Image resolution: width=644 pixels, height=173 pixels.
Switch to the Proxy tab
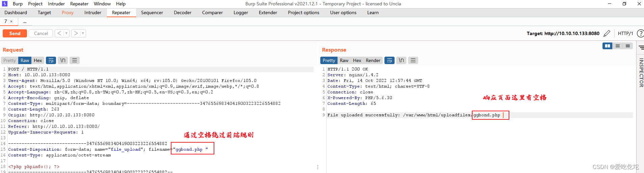pyautogui.click(x=68, y=12)
